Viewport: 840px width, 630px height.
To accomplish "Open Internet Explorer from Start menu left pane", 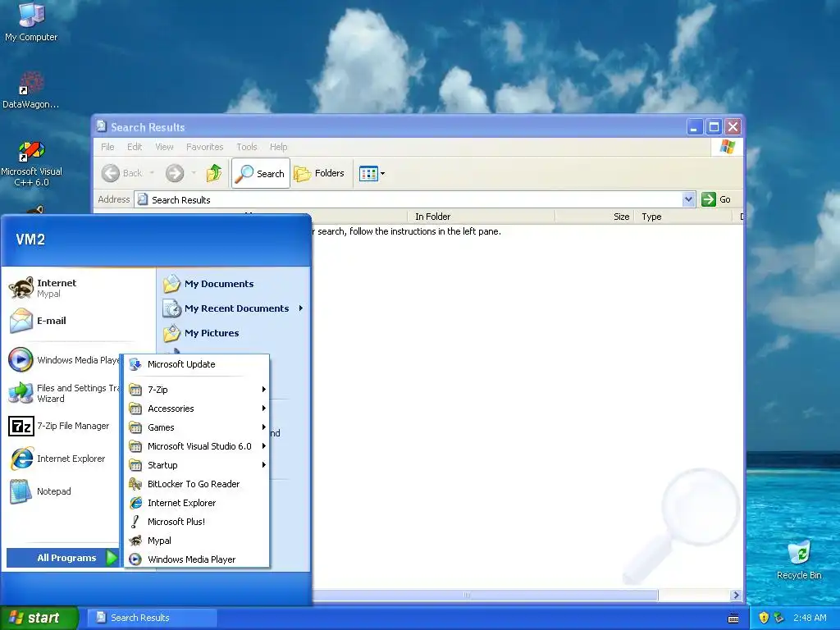I will coord(58,459).
